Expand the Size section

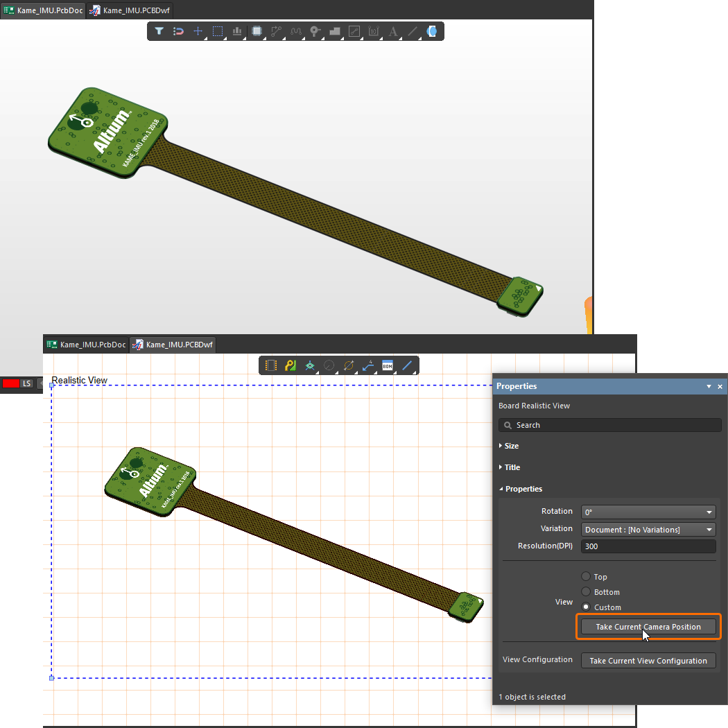tap(511, 446)
